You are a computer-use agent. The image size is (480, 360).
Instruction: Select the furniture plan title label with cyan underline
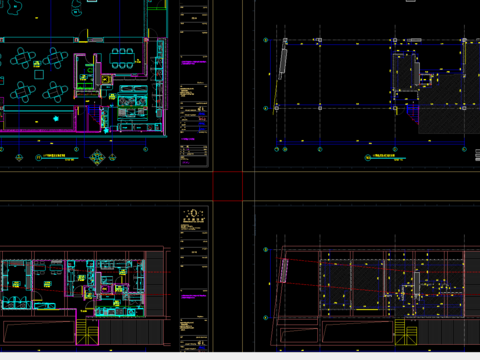[x=57, y=157]
